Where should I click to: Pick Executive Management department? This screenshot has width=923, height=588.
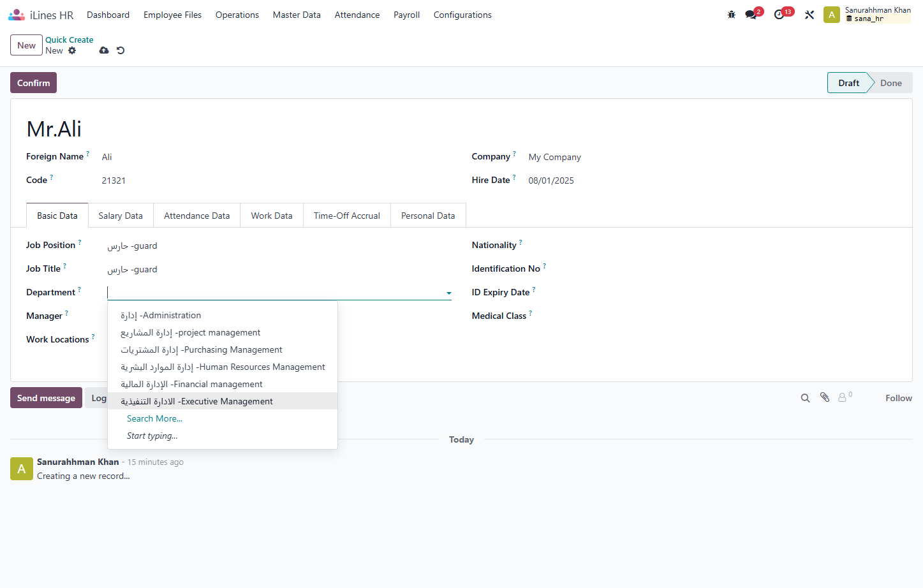coord(223,401)
